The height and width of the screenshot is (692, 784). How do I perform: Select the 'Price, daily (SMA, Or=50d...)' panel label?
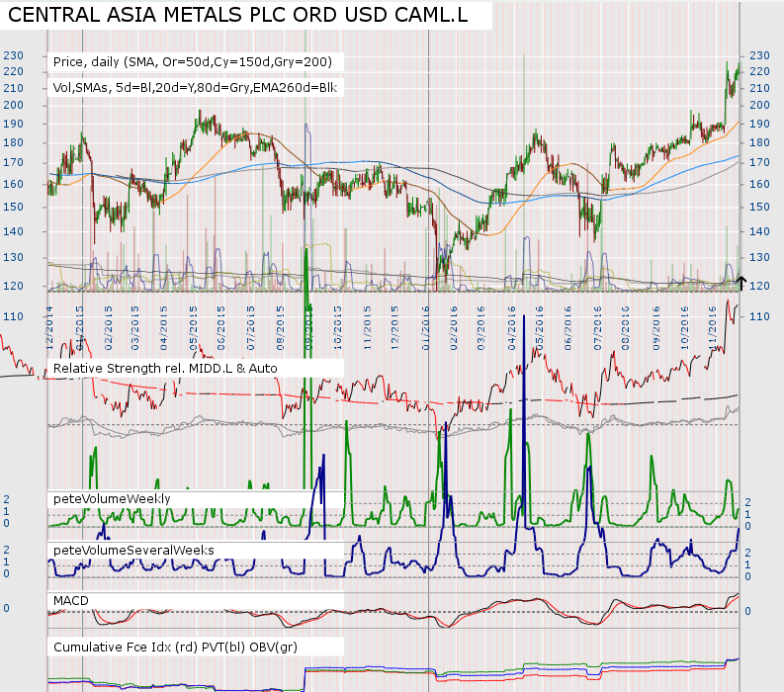(193, 62)
